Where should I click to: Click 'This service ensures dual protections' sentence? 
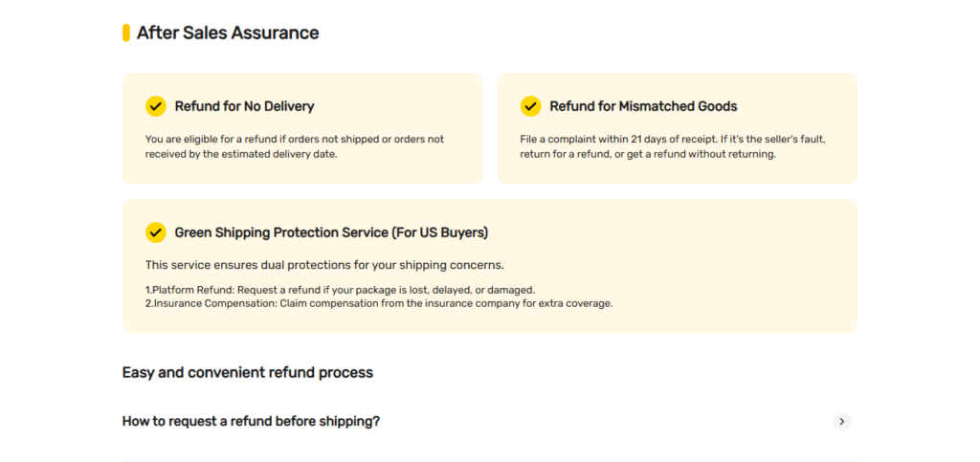tap(324, 265)
